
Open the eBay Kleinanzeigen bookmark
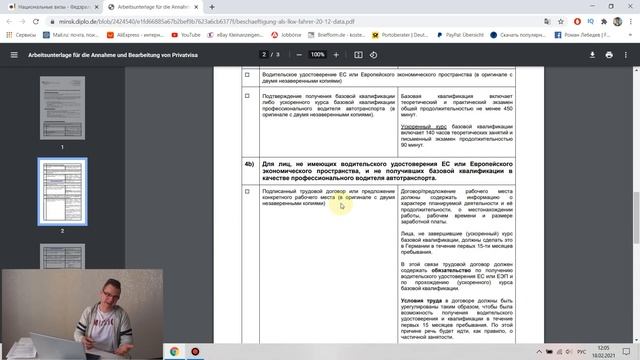click(236, 35)
